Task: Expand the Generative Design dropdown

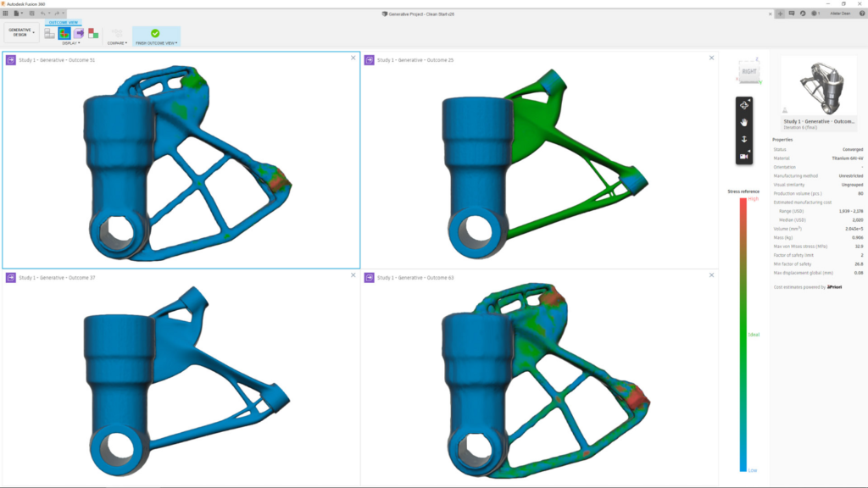Action: (21, 32)
